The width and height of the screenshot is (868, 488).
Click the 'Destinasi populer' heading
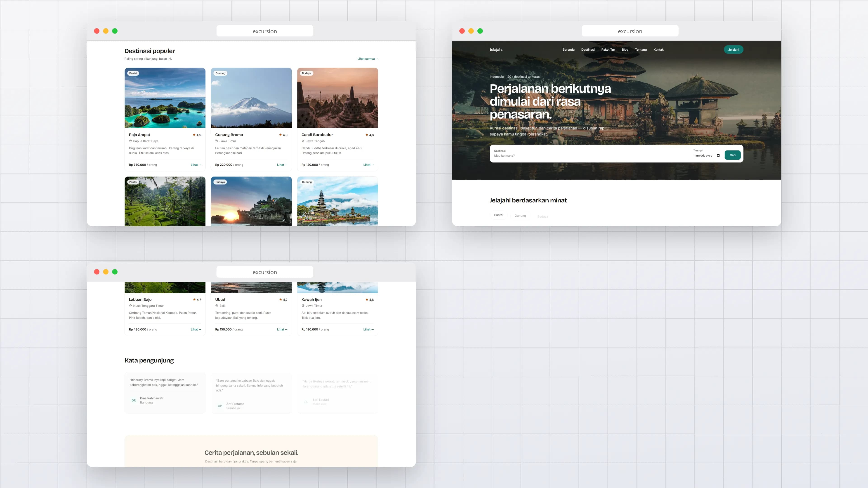point(150,51)
